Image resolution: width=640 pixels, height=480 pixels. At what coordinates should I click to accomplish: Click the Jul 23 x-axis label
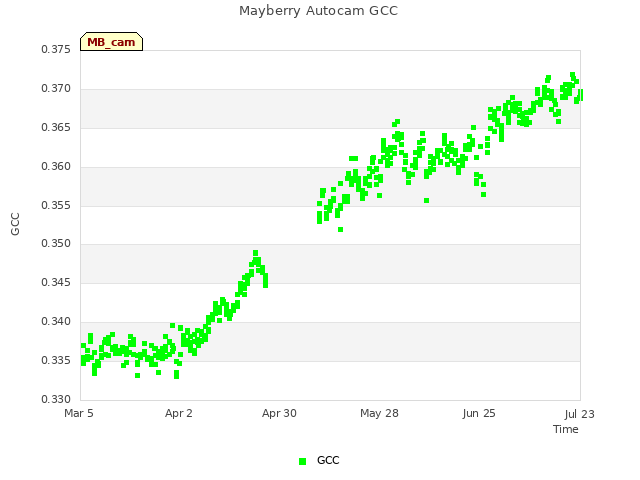[580, 414]
